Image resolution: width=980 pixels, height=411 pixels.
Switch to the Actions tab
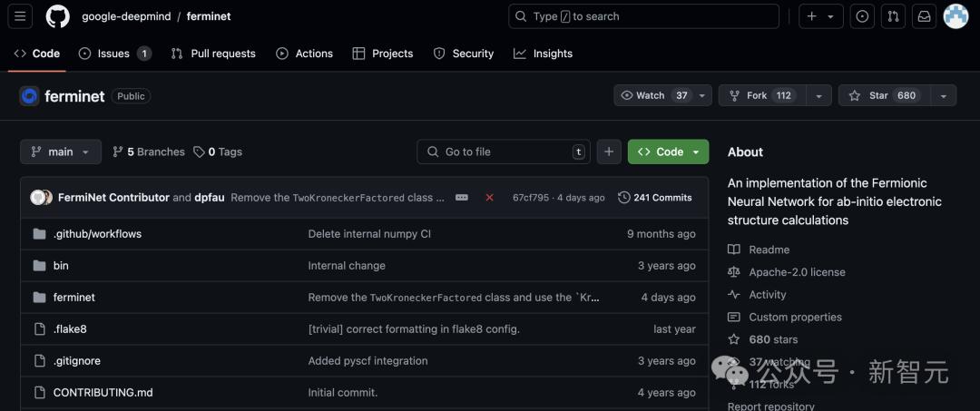pyautogui.click(x=305, y=54)
